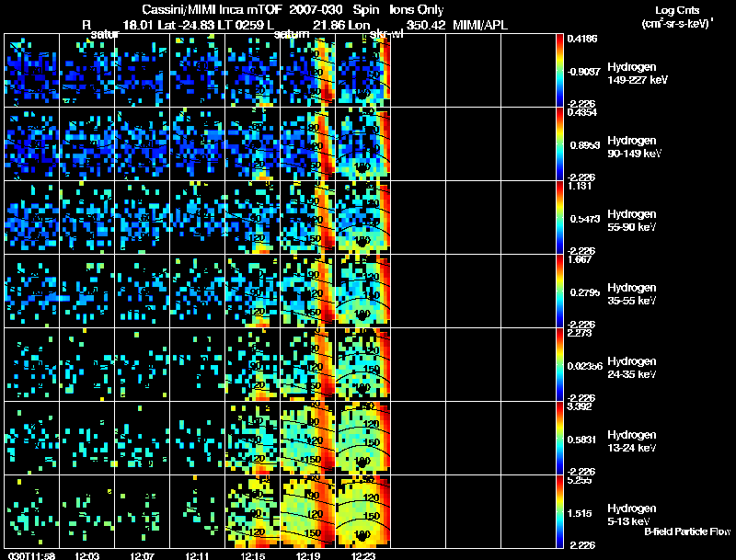Click the Hydrogen 149-227 keV color bar
This screenshot has width=736, height=560.
tap(561, 70)
